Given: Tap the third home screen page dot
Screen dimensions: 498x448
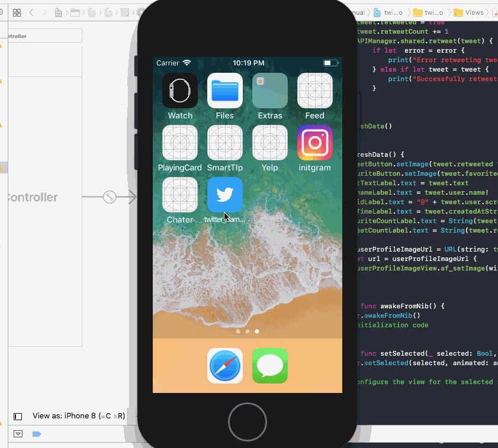Looking at the screenshot, I should click(x=257, y=331).
